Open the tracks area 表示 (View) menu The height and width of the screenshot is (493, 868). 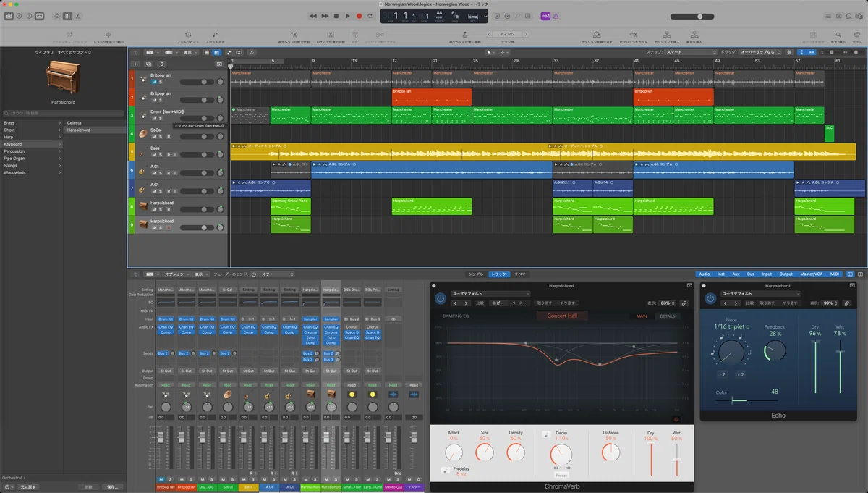[x=190, y=52]
